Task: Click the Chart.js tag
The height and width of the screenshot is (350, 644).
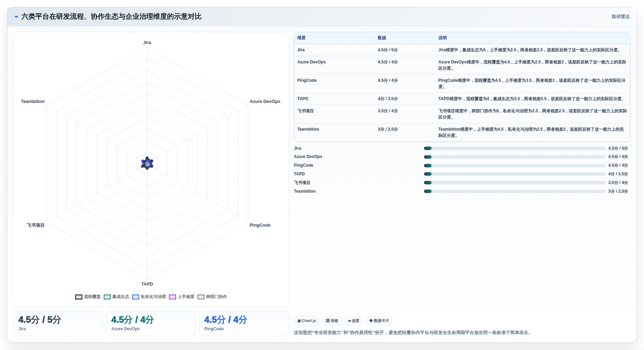Action: pos(307,321)
